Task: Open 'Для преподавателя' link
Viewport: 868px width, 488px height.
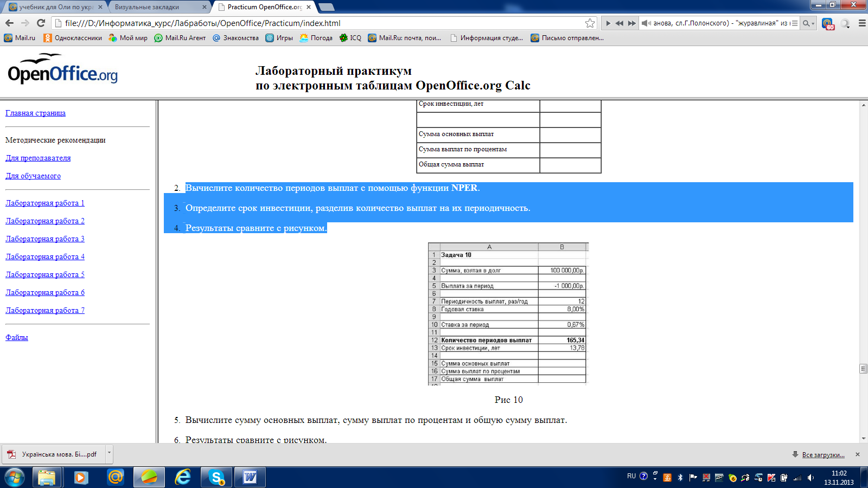Action: pos(38,158)
